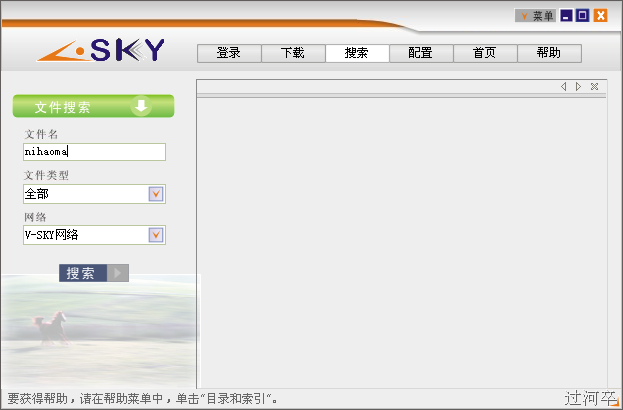
Task: Click the left arrow in the results panel
Action: pyautogui.click(x=563, y=87)
